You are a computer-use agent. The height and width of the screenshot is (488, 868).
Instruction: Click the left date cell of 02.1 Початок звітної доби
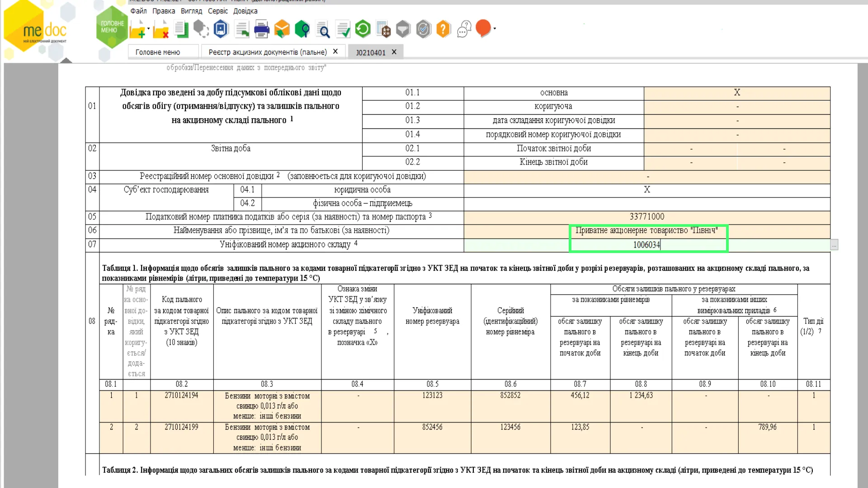tap(691, 149)
